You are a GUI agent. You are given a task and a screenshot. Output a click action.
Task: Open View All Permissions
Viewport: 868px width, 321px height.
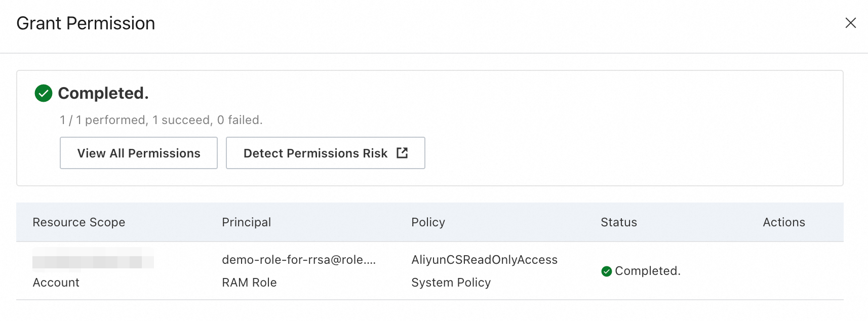[x=139, y=153]
